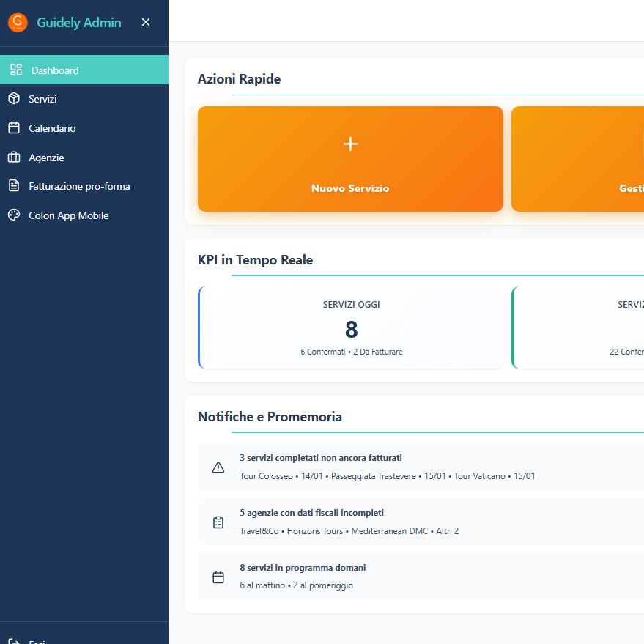Click the Dashboard grid icon
Image resolution: width=644 pixels, height=644 pixels.
click(16, 70)
